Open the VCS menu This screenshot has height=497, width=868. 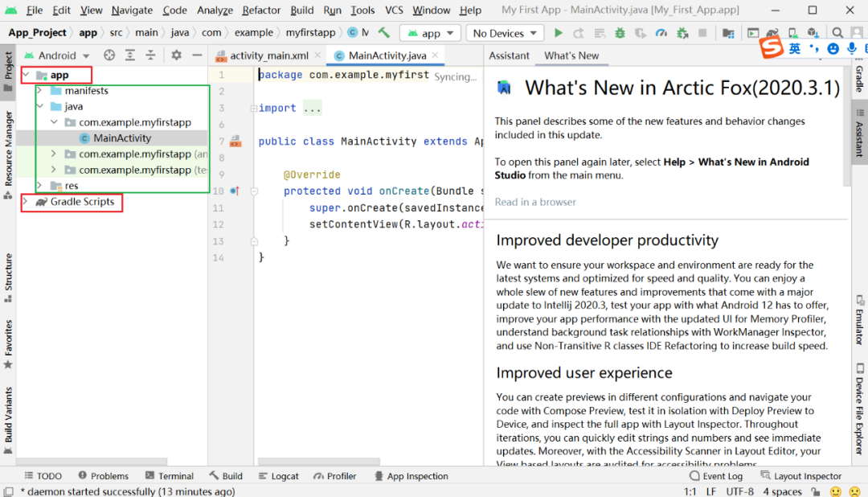coord(394,10)
